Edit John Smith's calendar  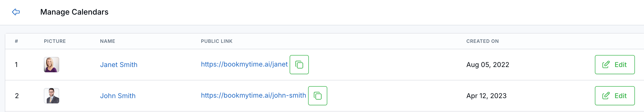pyautogui.click(x=615, y=96)
